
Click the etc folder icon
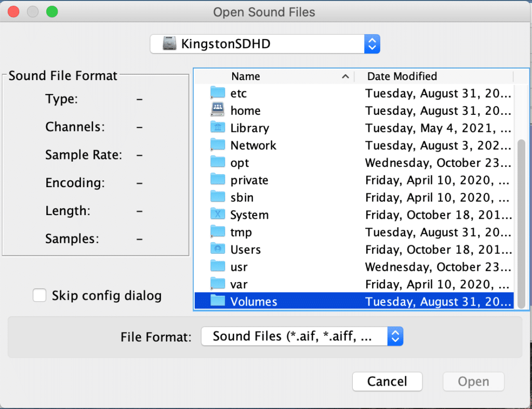click(x=217, y=93)
